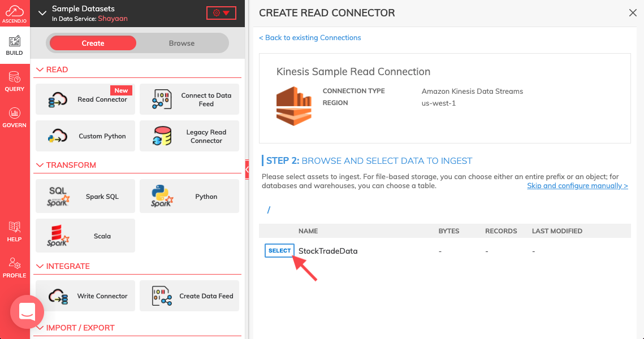Switch to the Create tab
Screen dimensions: 644x339
pos(93,43)
